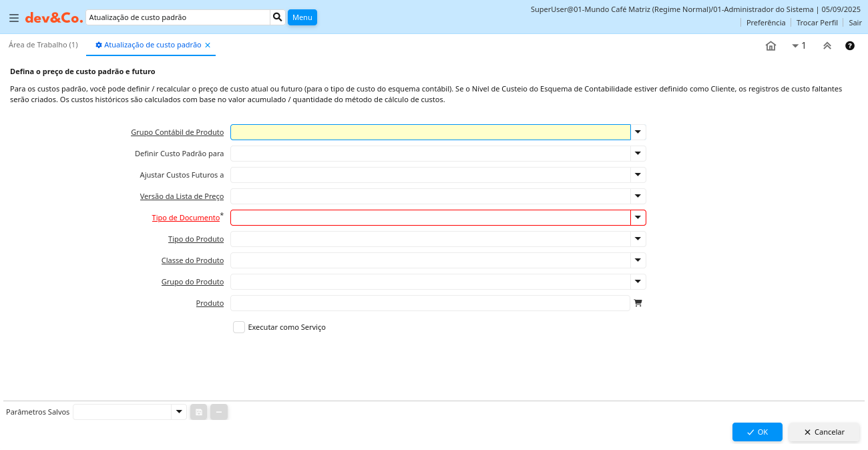868x450 pixels.
Task: Open the Tipo de Documento dropdown
Action: pos(638,218)
